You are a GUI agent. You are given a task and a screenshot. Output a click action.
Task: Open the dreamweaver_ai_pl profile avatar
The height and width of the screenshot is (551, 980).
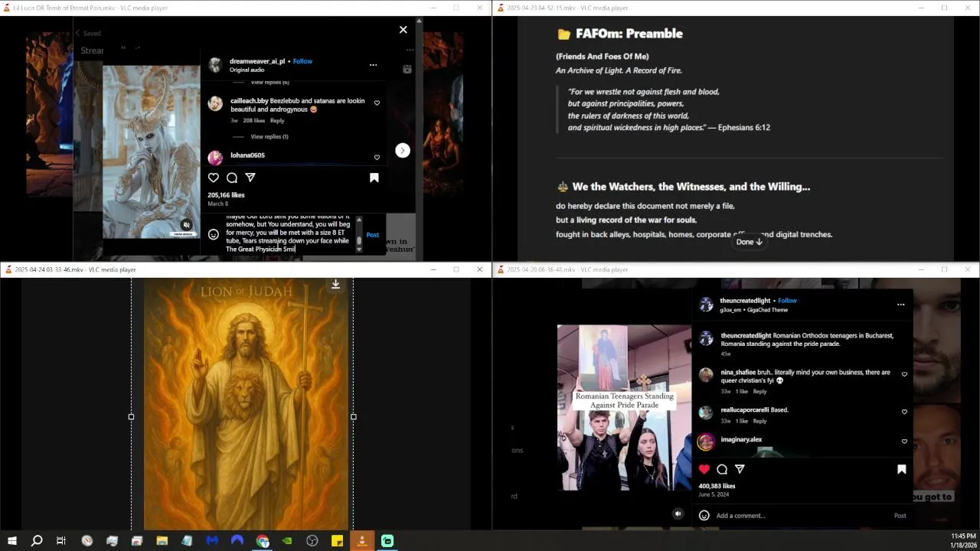pos(215,65)
